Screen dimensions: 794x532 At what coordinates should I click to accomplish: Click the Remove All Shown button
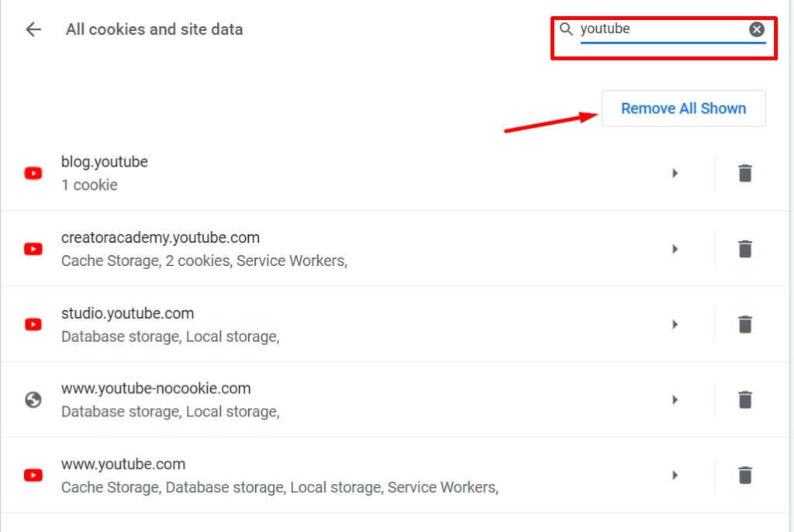(683, 108)
